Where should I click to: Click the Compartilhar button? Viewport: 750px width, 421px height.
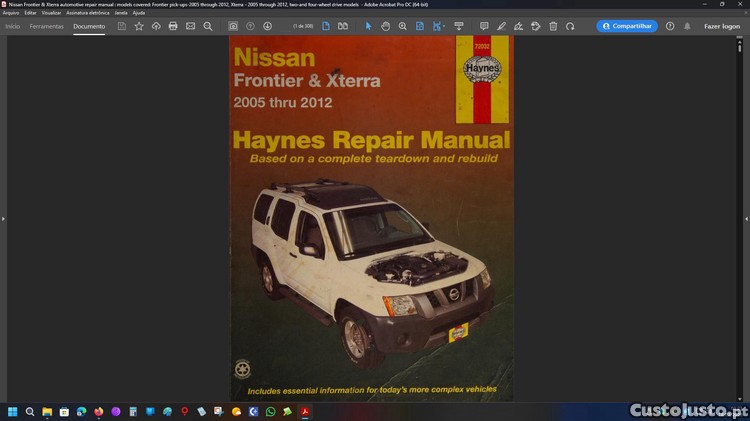pos(627,26)
